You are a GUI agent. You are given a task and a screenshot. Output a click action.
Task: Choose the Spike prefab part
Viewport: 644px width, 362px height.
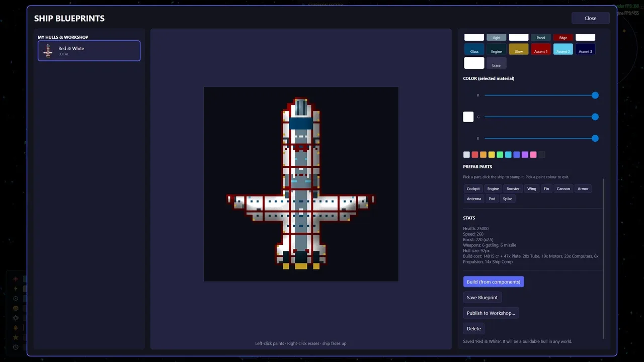508,199
